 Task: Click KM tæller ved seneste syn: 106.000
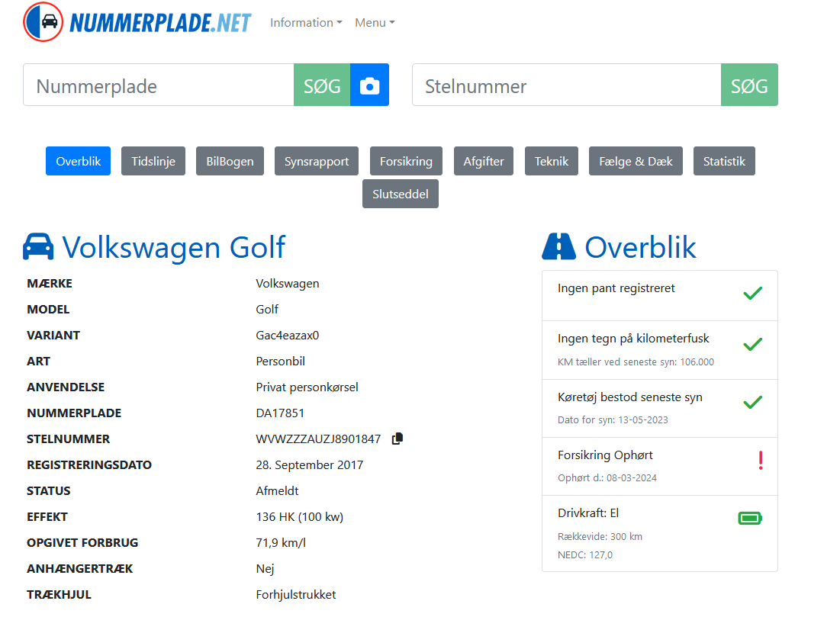636,362
